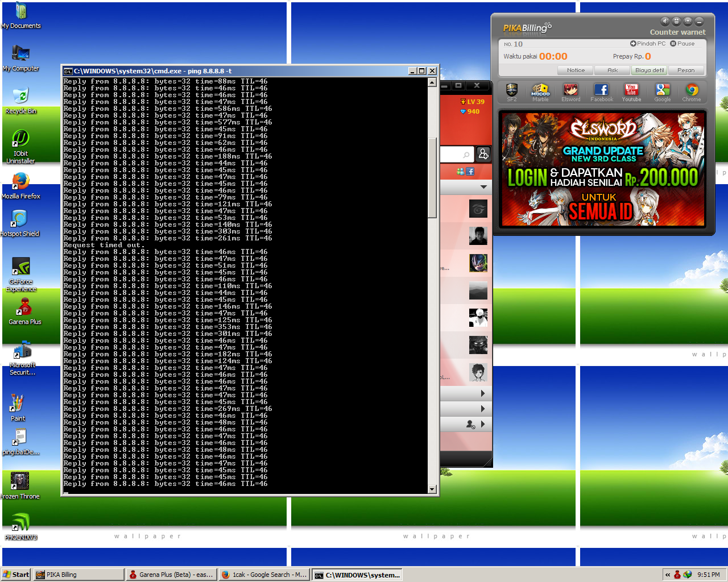Viewport: 728px width, 582px height.
Task: Switch to 1cak Google Search taskbar item
Action: (x=264, y=575)
